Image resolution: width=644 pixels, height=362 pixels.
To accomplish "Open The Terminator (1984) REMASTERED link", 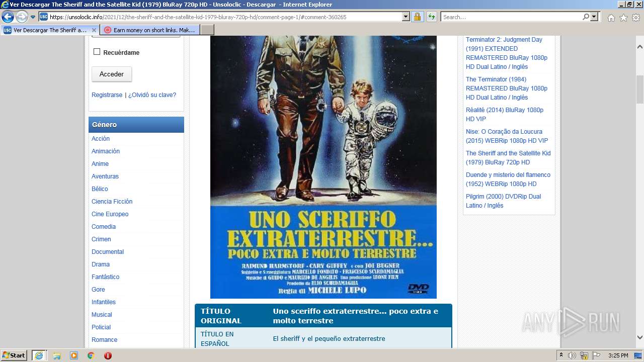I will coord(507,88).
